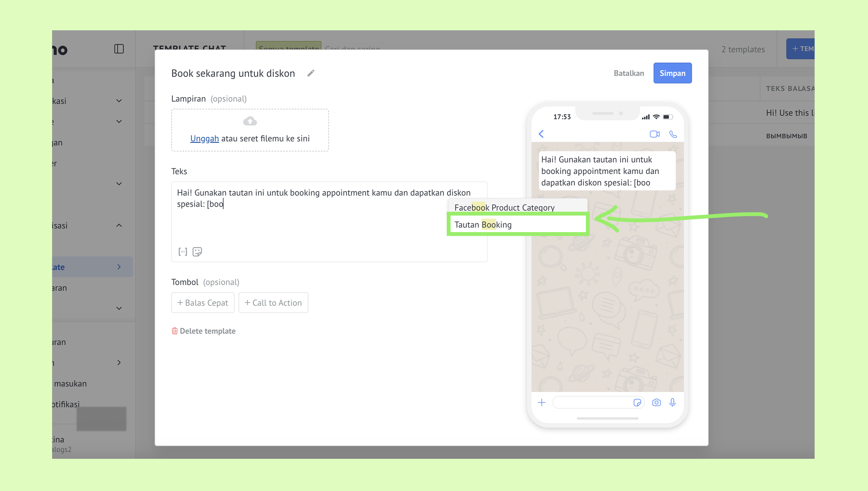The height and width of the screenshot is (491, 868).
Task: Click the title "Book sekarang untuk diskon"
Action: 233,73
